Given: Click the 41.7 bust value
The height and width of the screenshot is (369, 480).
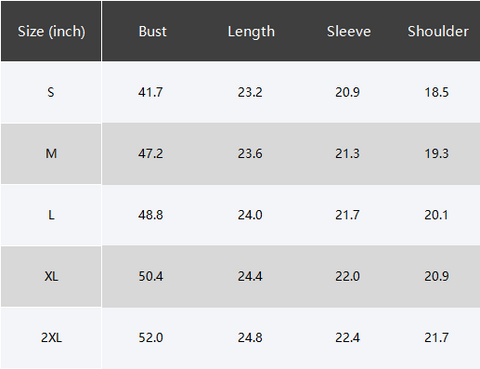Looking at the screenshot, I should point(150,92).
